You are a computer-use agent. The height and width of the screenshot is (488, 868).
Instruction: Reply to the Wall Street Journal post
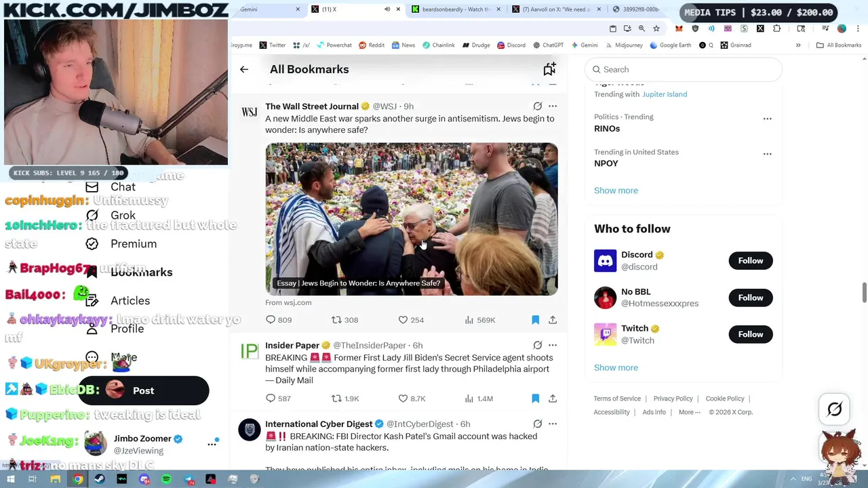coord(279,320)
